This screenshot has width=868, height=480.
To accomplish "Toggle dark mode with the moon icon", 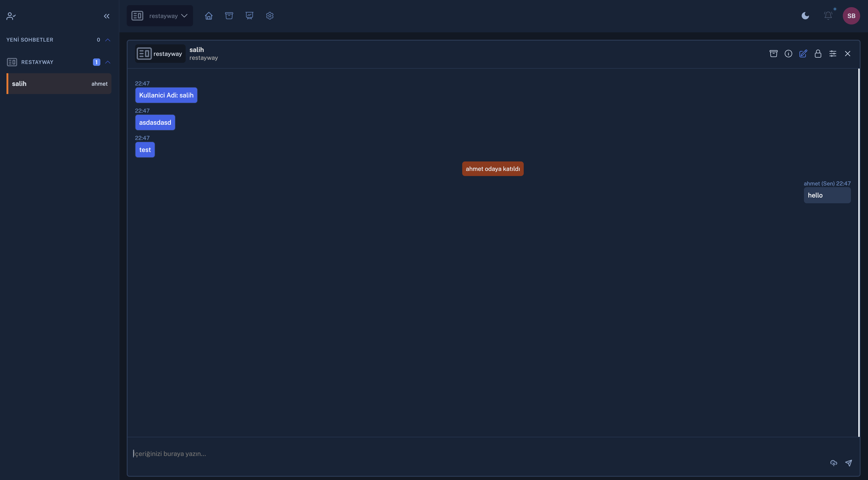I will [x=805, y=16].
